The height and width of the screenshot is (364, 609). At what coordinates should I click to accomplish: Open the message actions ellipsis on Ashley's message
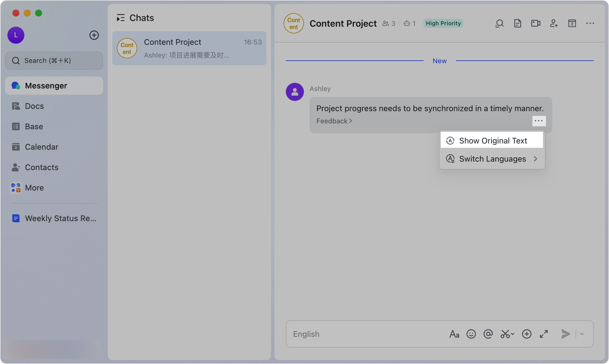click(539, 121)
